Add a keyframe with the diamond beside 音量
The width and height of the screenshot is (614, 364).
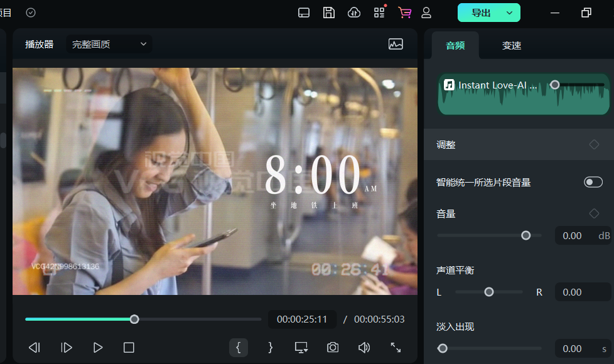point(594,213)
